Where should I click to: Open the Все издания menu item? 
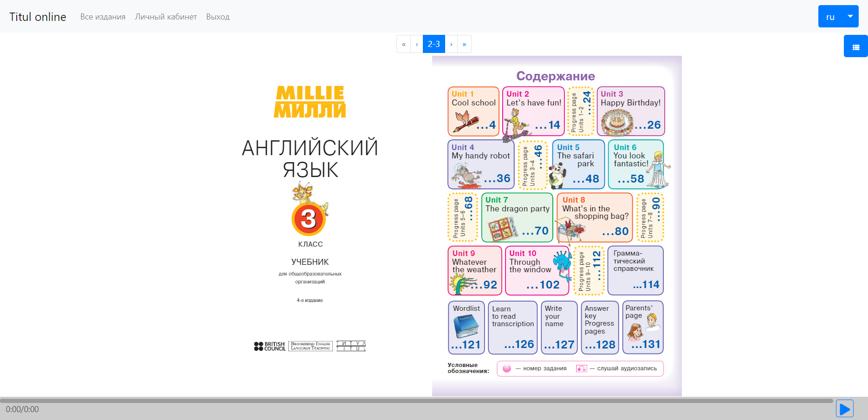(x=103, y=17)
